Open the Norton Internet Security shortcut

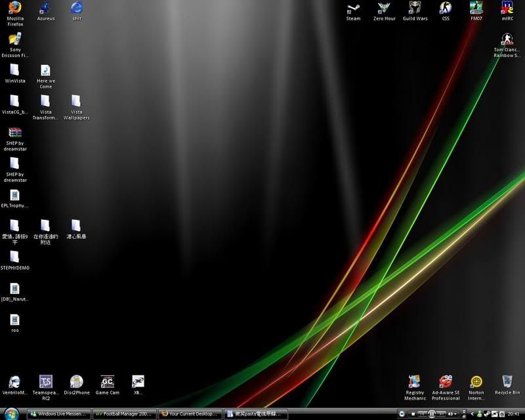pyautogui.click(x=476, y=388)
